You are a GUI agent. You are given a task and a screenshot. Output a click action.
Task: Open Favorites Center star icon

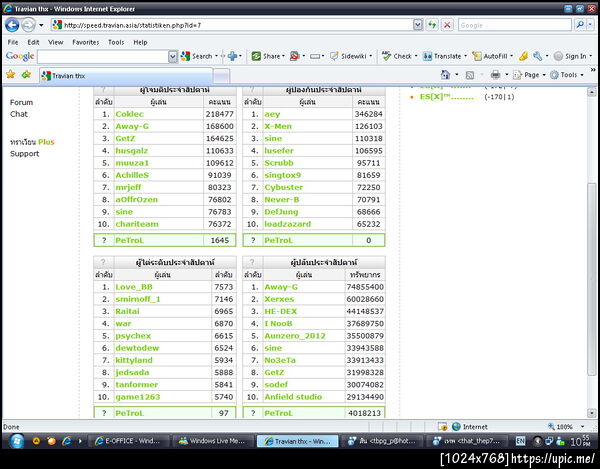click(x=10, y=74)
